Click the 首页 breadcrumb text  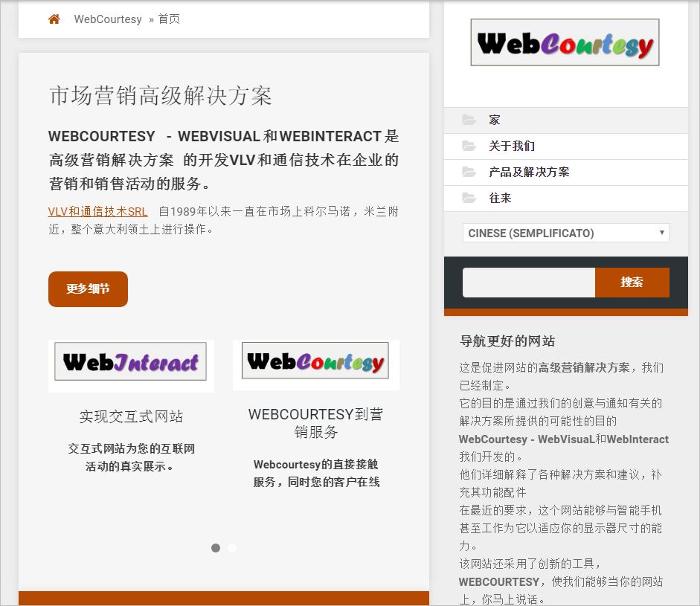169,19
